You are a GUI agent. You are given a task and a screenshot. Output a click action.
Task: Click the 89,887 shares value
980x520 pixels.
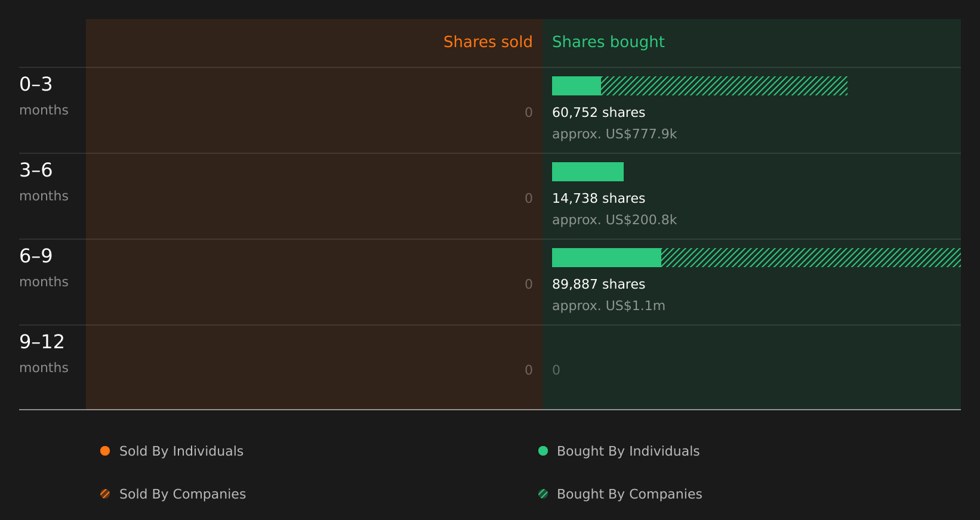pos(599,284)
